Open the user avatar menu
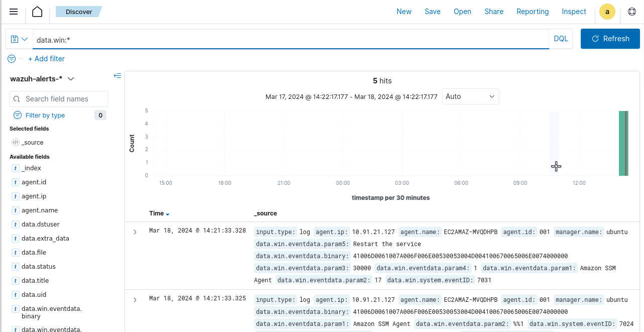The width and height of the screenshot is (644, 332). coord(607,11)
